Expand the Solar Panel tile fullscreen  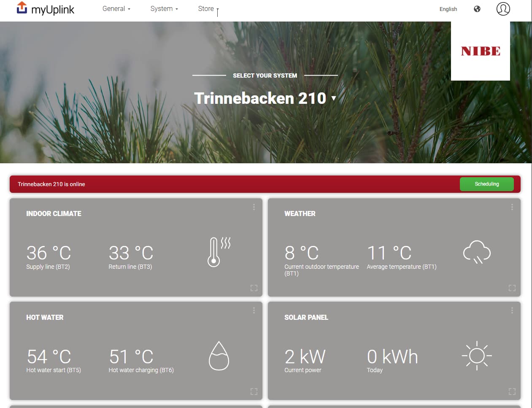[x=512, y=392]
